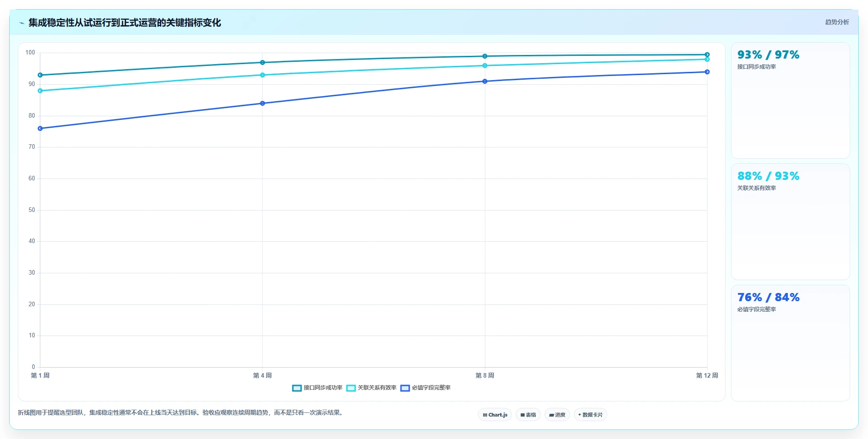The height and width of the screenshot is (439, 868).
Task: Click the 关联关系有效率 card label
Action: click(756, 188)
